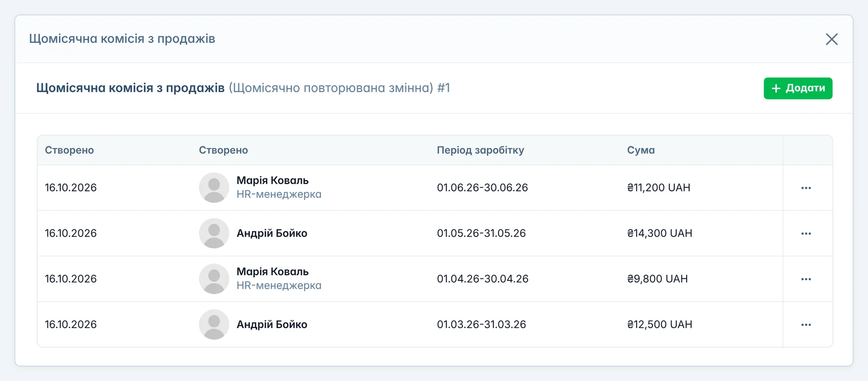Click amount ₴9,800 UAH
Viewport: 868px width, 381px height.
(657, 279)
